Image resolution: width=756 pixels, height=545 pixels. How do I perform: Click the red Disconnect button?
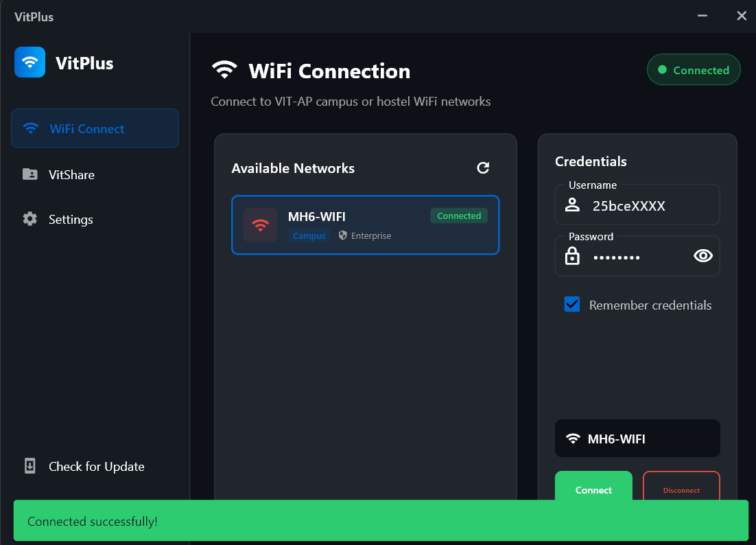point(681,486)
